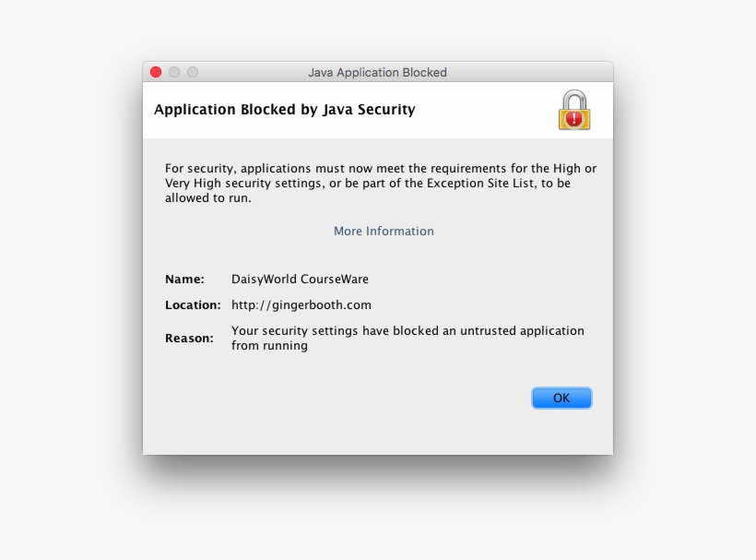The height and width of the screenshot is (560, 756).
Task: Click the http://gingerbooth.com location URL
Action: [x=301, y=304]
